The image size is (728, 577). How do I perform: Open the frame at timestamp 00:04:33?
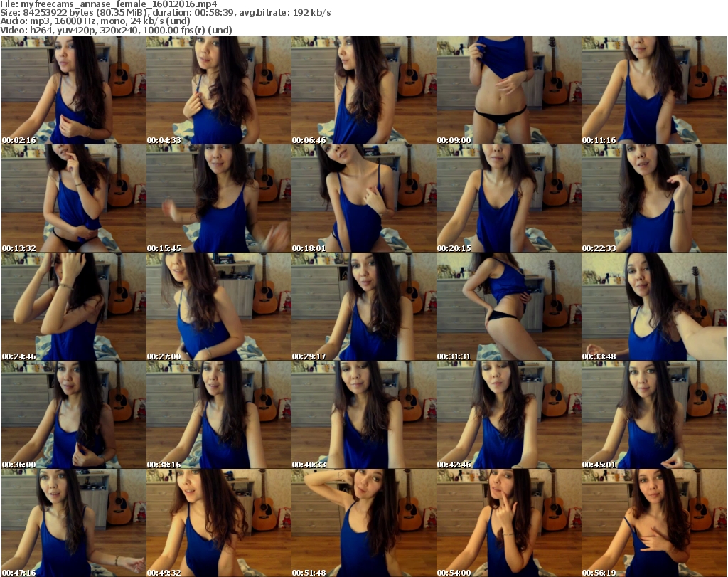click(x=219, y=90)
